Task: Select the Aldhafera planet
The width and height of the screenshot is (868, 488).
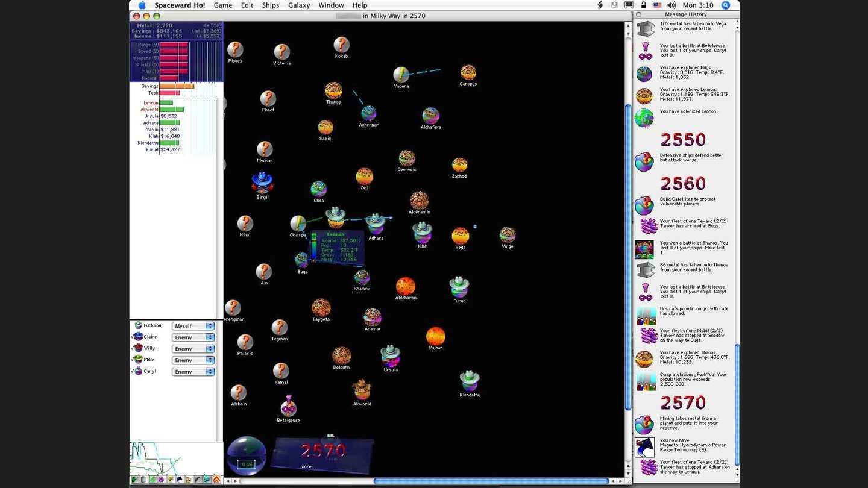Action: [430, 116]
